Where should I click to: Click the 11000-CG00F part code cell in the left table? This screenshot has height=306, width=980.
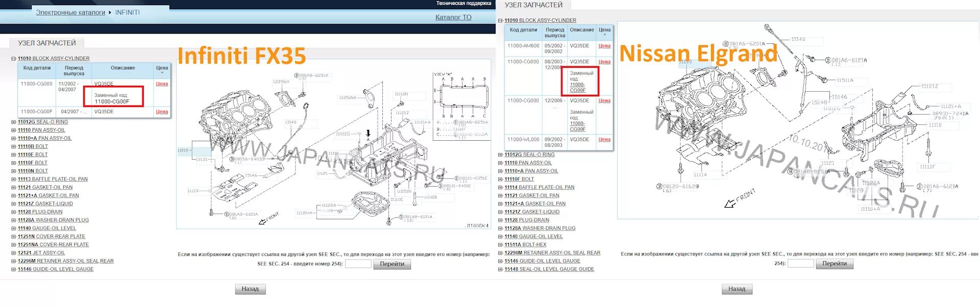(37, 112)
